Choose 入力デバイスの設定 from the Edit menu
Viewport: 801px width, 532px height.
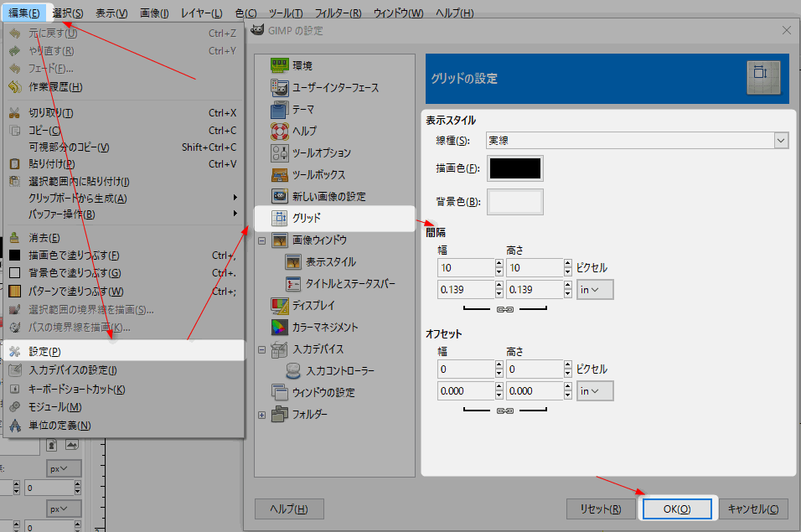124,370
